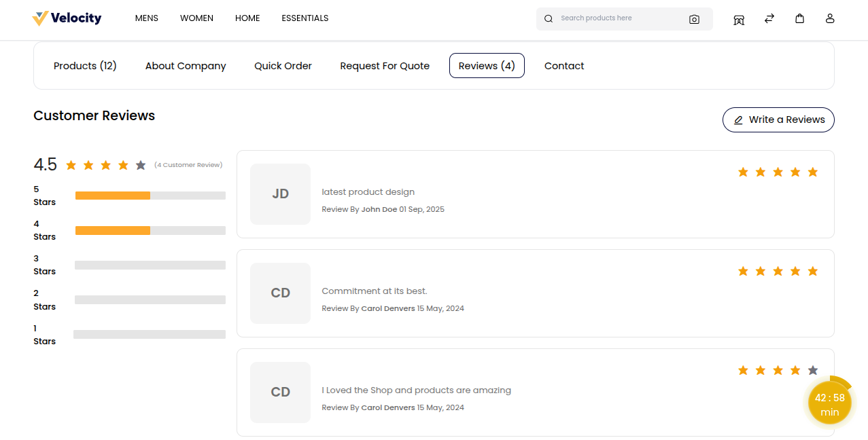
Task: Click the JD avatar of John Doe's review
Action: click(x=280, y=194)
